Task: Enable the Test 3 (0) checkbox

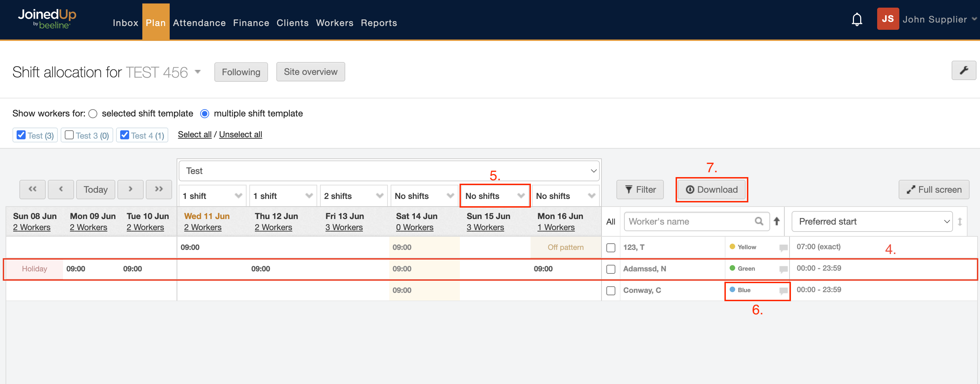Action: pyautogui.click(x=69, y=135)
